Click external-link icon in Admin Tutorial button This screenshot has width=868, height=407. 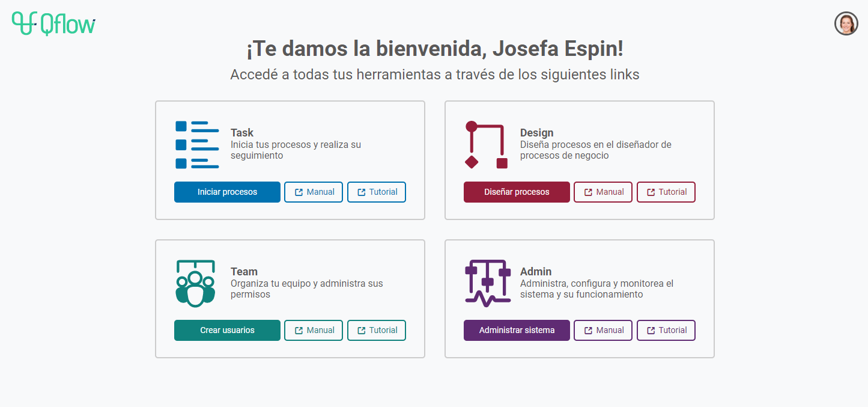click(x=651, y=331)
